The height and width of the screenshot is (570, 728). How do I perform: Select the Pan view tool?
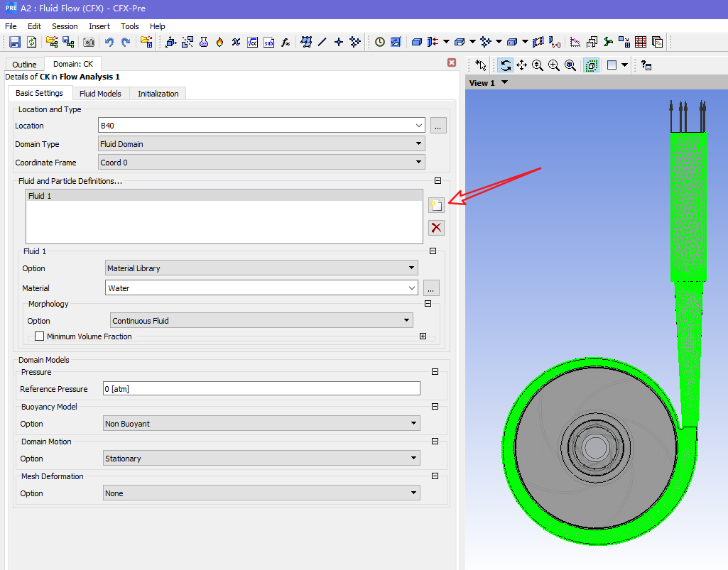pyautogui.click(x=521, y=65)
